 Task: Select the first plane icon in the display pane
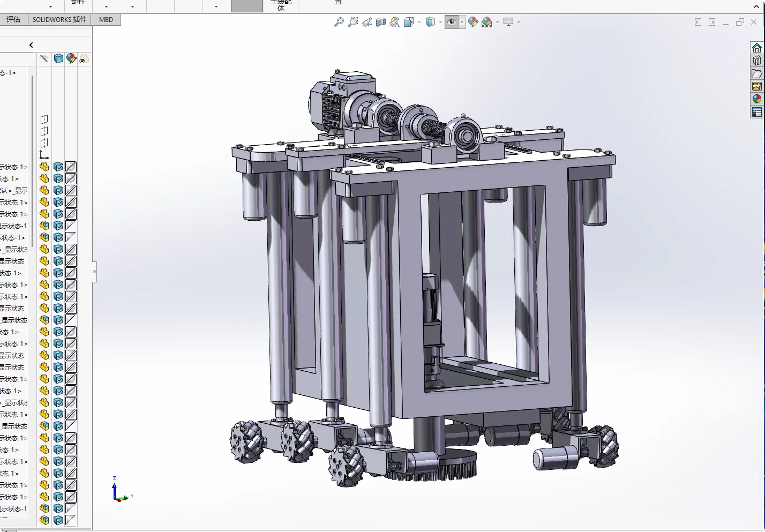(44, 119)
